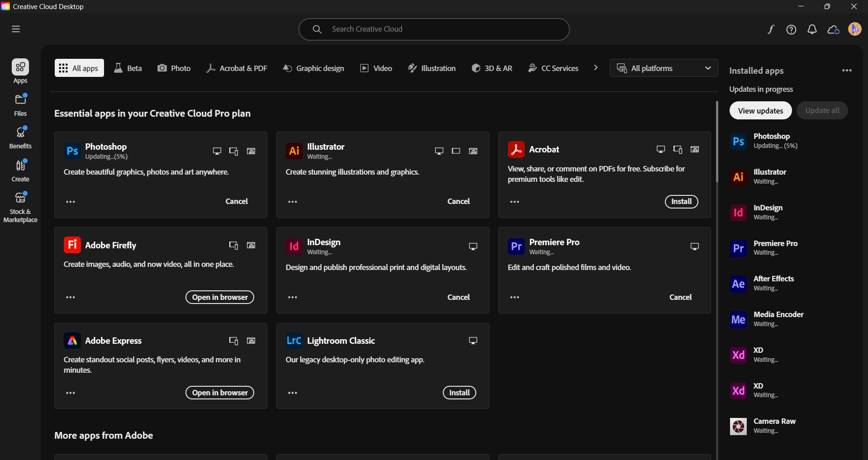Click the Lightroom Classic app icon
Screen dimensions: 868x460
pos(294,341)
